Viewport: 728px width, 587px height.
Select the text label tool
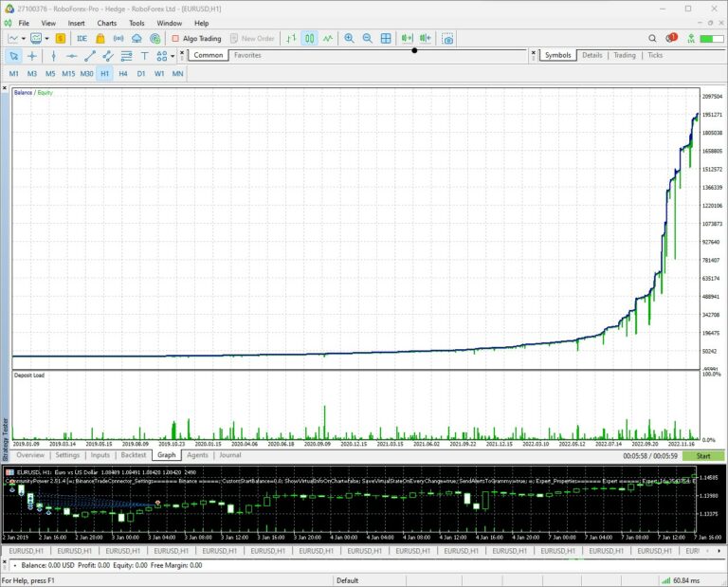pyautogui.click(x=144, y=56)
